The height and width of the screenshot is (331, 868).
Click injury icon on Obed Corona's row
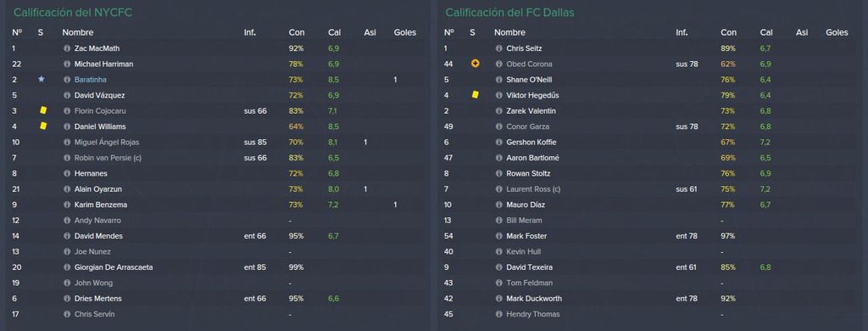coord(475,64)
